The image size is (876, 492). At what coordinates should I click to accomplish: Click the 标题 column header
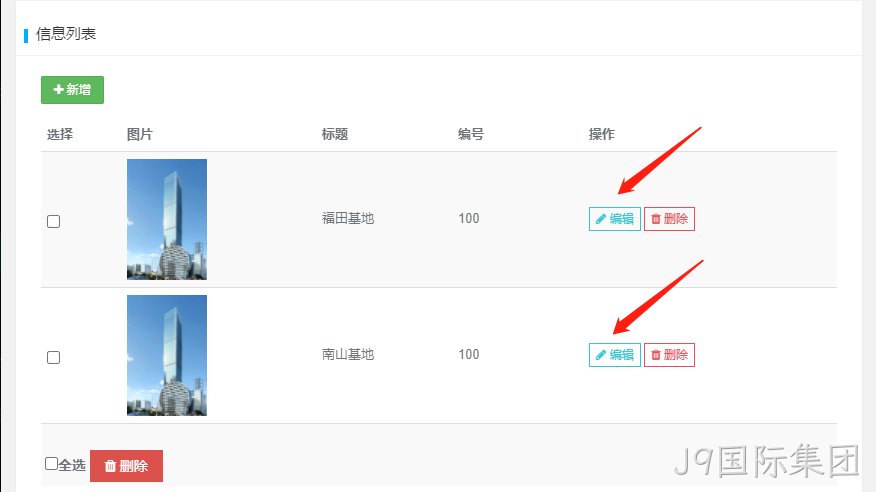click(x=335, y=134)
